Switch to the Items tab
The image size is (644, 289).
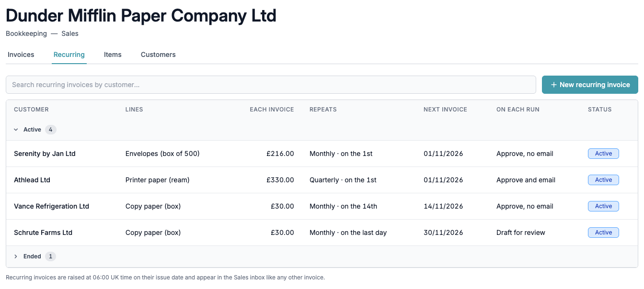pos(113,55)
